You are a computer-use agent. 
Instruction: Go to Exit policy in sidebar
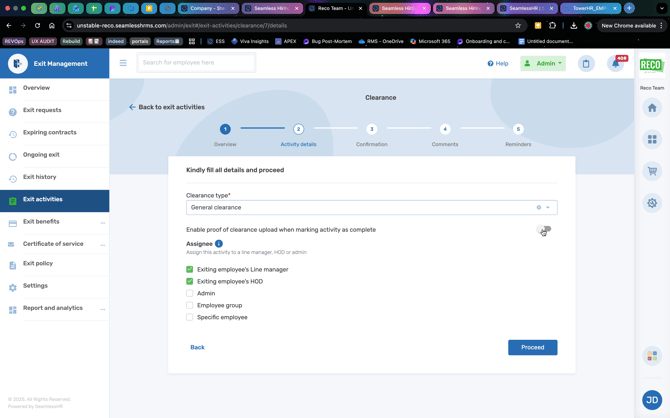coord(38,264)
